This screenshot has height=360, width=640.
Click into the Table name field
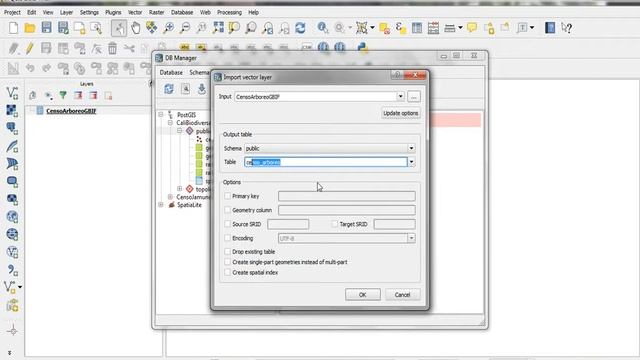point(326,162)
